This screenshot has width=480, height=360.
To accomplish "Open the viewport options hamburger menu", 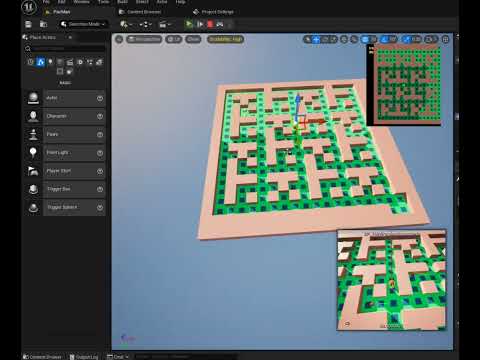I will (119, 39).
